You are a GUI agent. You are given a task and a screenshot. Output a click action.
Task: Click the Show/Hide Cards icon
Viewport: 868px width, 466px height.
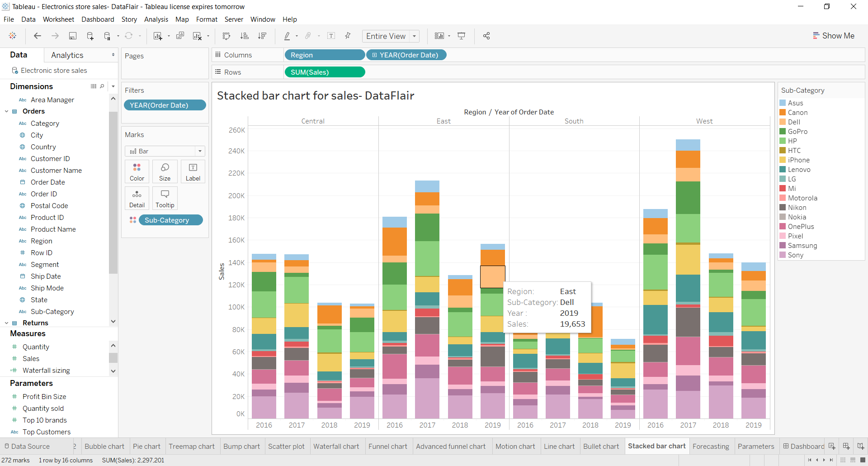[x=439, y=36]
